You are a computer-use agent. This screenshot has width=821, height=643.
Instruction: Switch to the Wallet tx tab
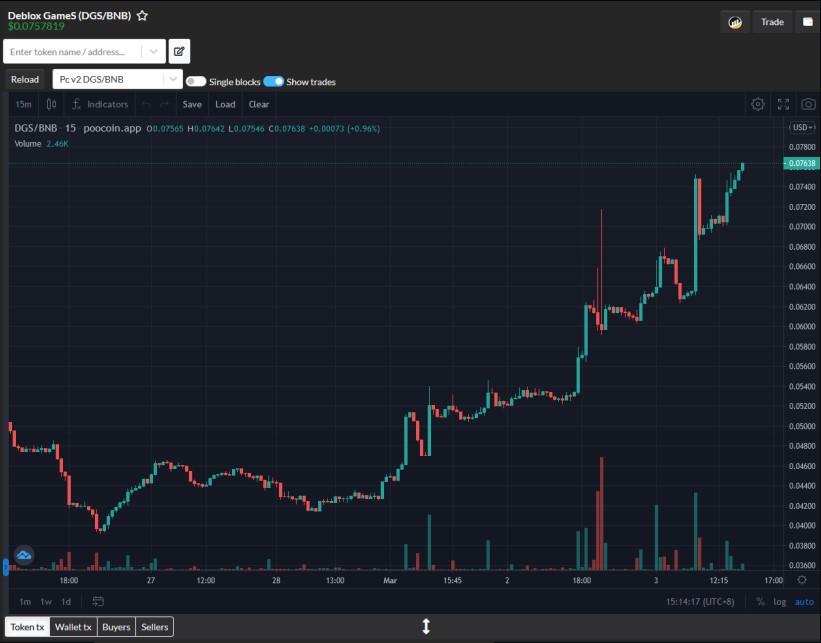tap(73, 627)
